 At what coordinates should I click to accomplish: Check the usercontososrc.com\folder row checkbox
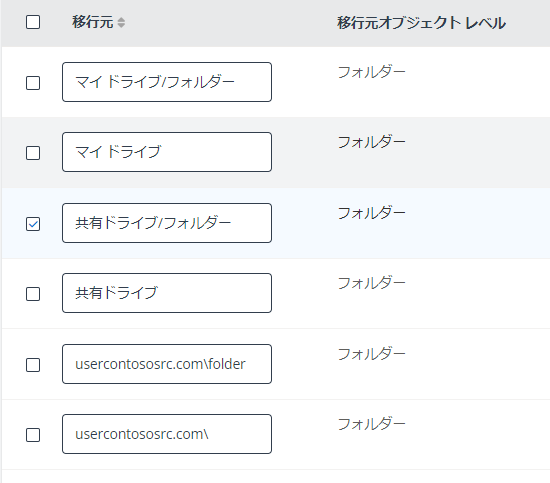click(33, 365)
